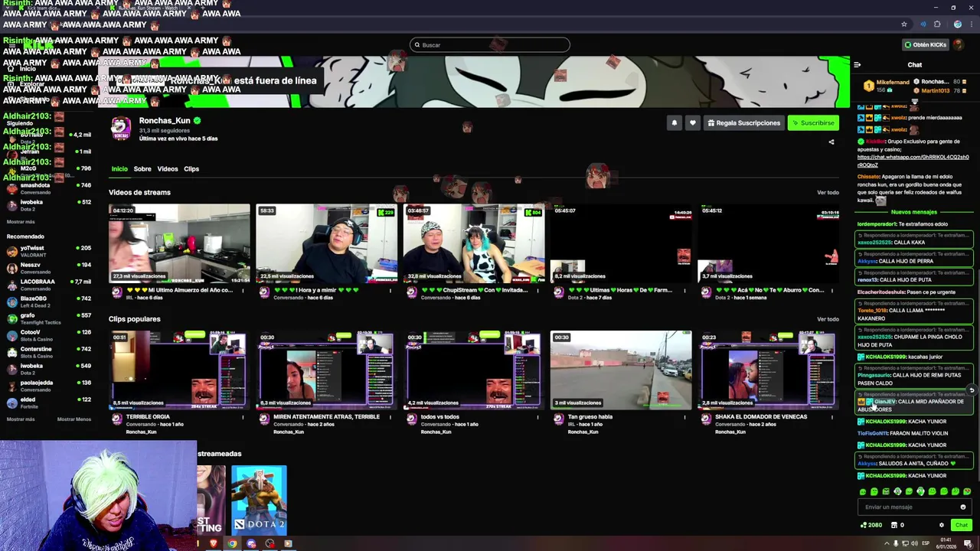Expand recommended list with Mostrar más
The image size is (980, 551).
click(x=21, y=419)
